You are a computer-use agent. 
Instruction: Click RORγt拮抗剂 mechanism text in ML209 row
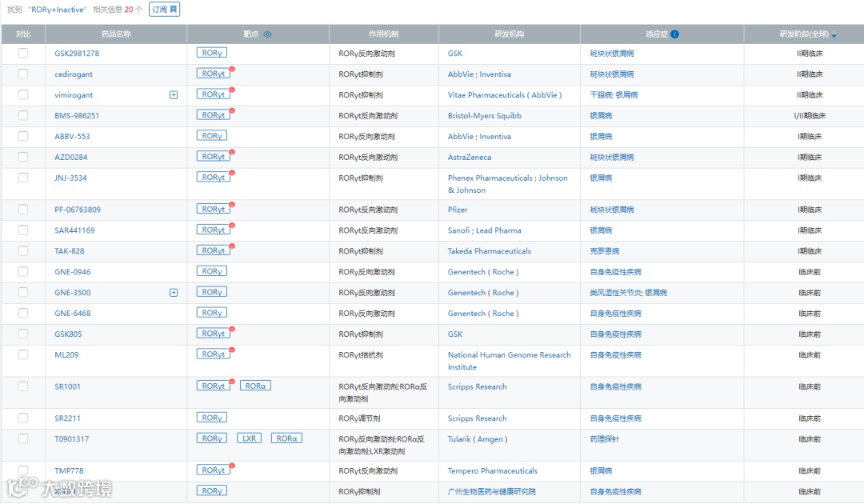pos(361,354)
